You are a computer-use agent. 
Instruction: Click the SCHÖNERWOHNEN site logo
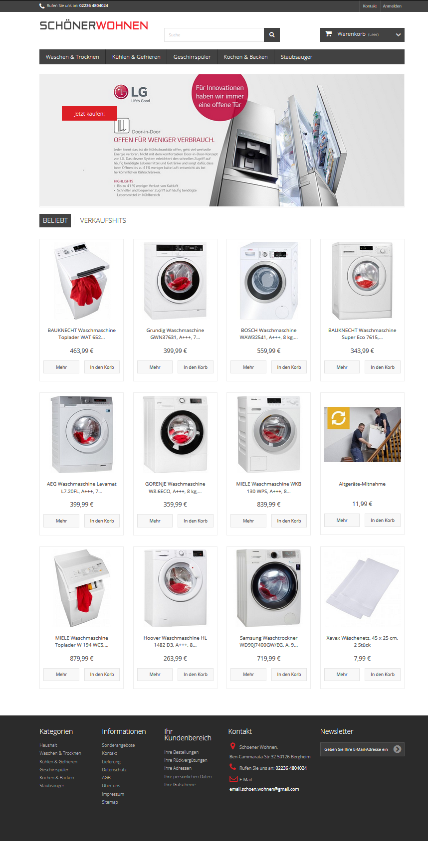pos(94,25)
